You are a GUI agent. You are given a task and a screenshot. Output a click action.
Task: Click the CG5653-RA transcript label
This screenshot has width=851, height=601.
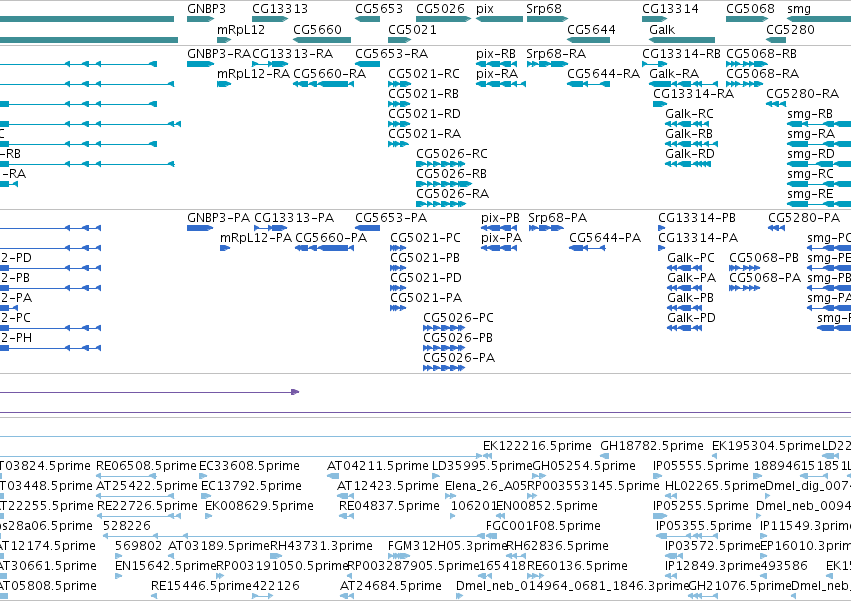click(x=391, y=54)
